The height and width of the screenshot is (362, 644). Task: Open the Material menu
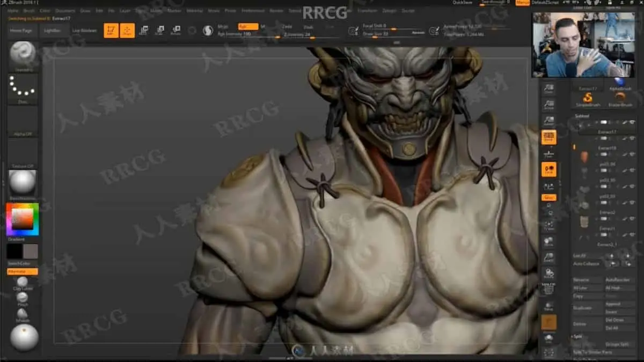tap(195, 11)
